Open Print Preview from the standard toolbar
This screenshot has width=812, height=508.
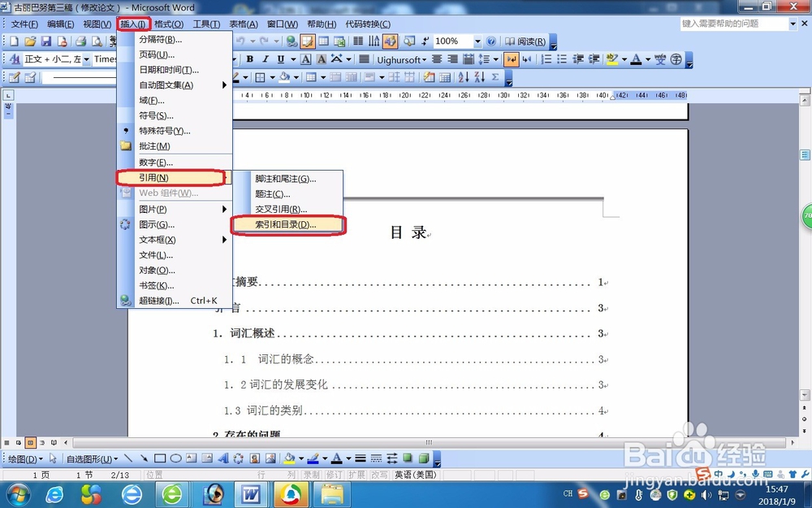coord(97,41)
